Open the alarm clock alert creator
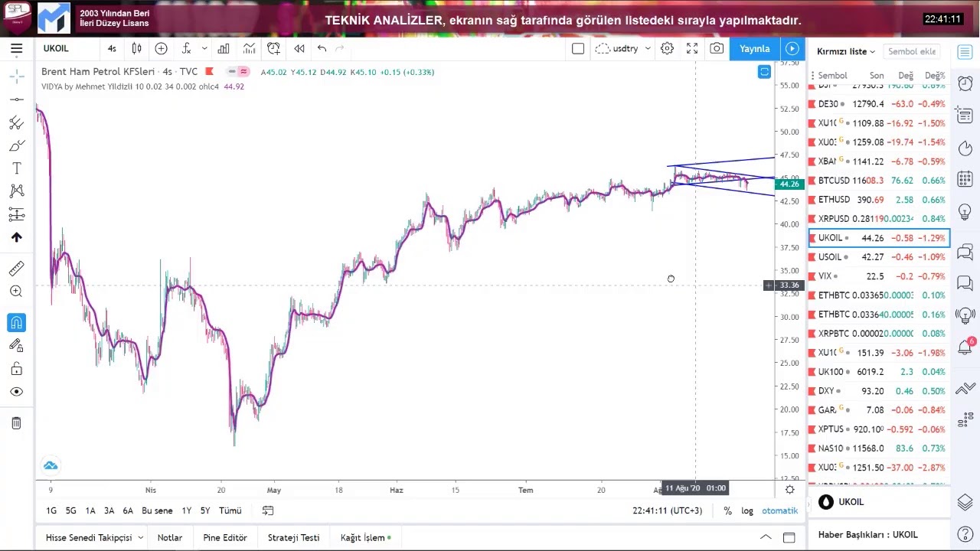The height and width of the screenshot is (551, 980). click(273, 48)
